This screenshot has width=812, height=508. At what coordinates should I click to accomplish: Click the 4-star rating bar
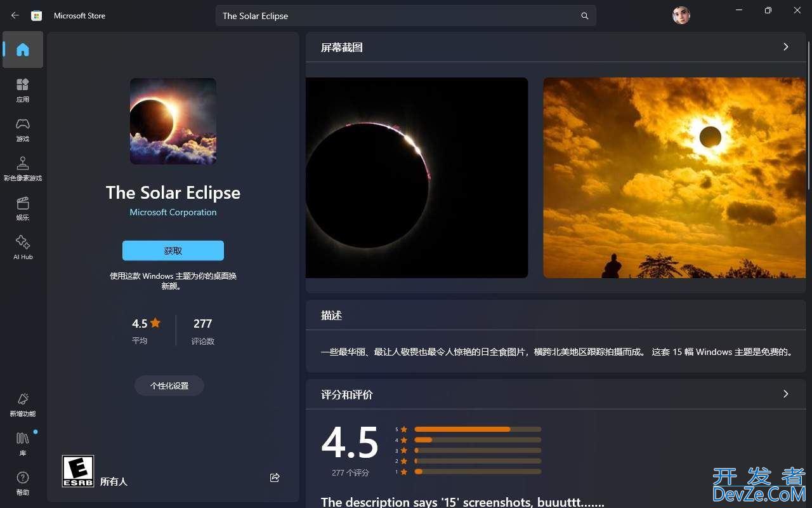[478, 439]
